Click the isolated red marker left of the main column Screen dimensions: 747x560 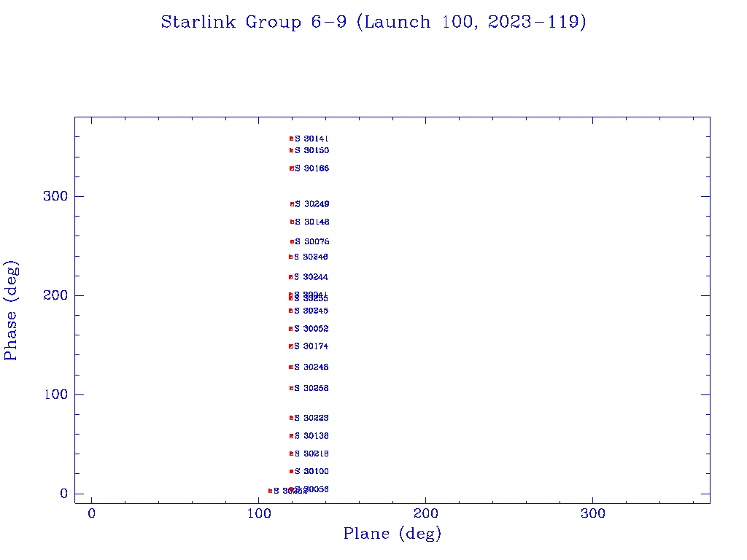click(x=270, y=491)
